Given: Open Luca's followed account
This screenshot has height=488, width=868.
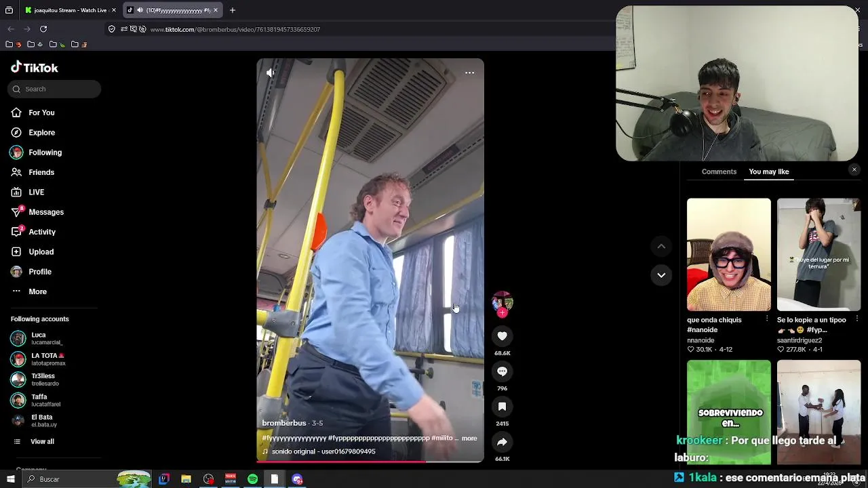Looking at the screenshot, I should click(38, 338).
